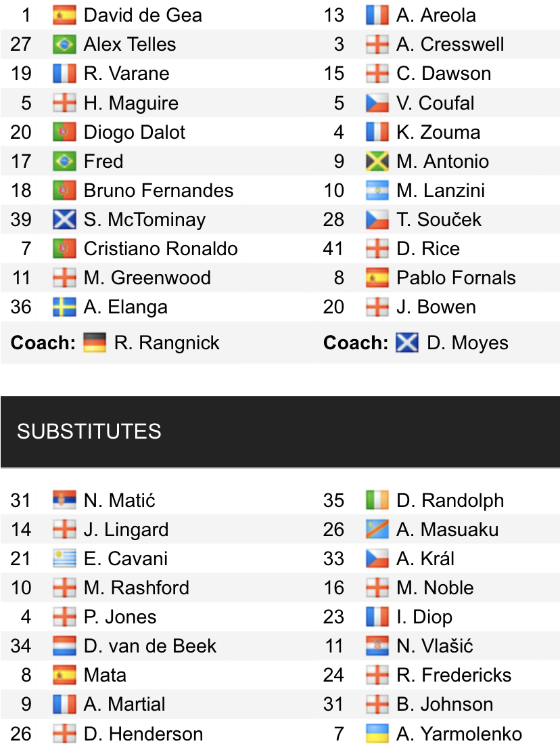Click the SUBSTITUTES section header

(89, 431)
